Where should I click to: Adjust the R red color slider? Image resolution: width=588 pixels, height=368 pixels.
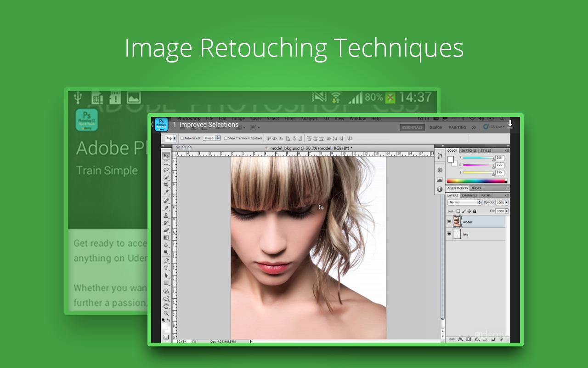478,158
